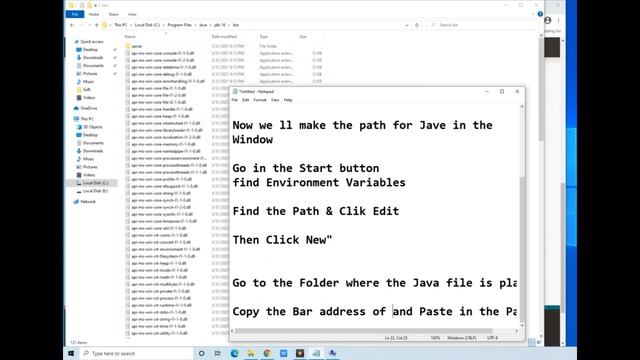Click the Explorer Up one level arrow
Screen dimensions: 640x360
(x=97, y=25)
